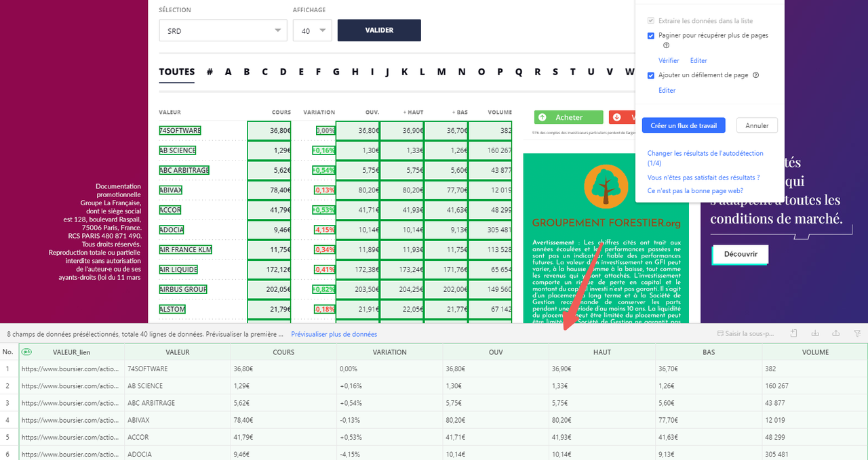868x460 pixels.
Task: Click help icon beside Ajouter un défilement
Action: [x=755, y=75]
